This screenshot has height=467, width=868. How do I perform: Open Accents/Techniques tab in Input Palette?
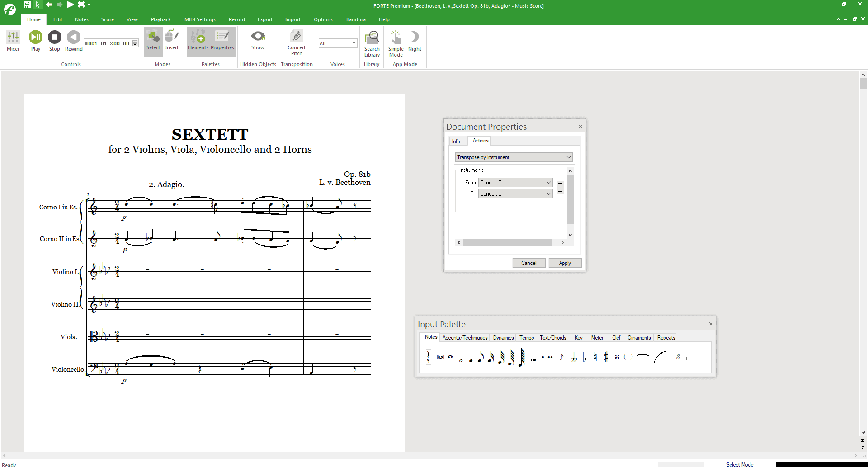pos(465,338)
